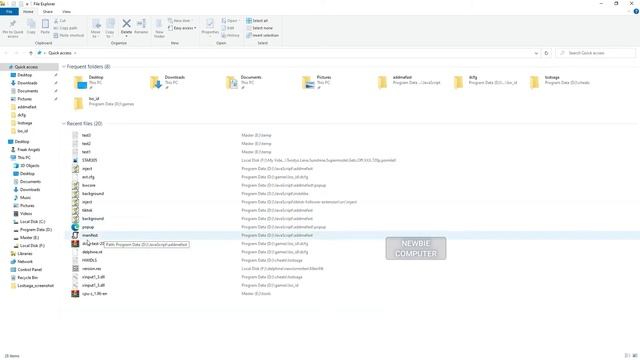The image size is (640, 360).
Task: Collapse the Recent files section
Action: tap(64, 123)
